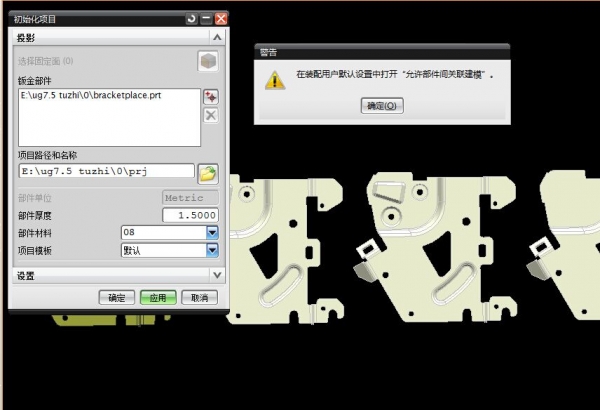Screen dimensions: 600x410
Task: Open the 部件材料 dropdown showing 08
Action: [212, 232]
